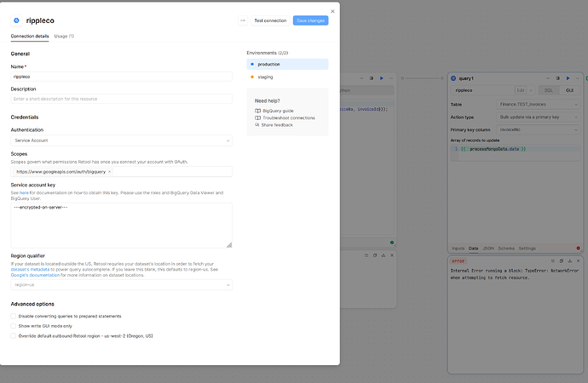Screen dimensions: 588x383
Task: Click the BigQuery logo beside rippleco title
Action: (16, 20)
